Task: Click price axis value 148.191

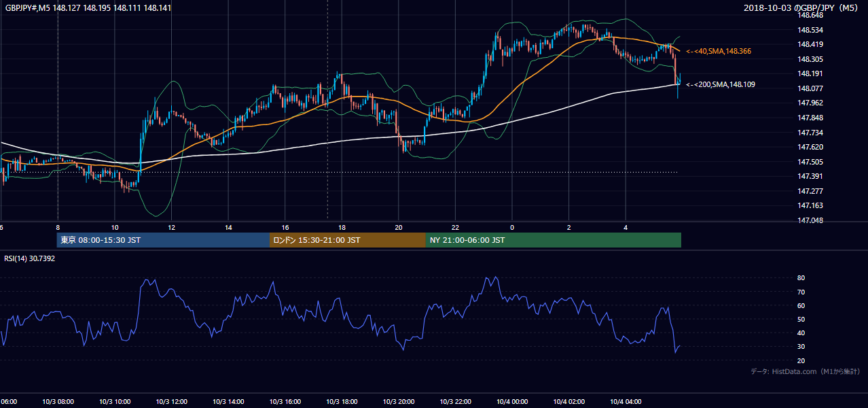Action: pyautogui.click(x=810, y=73)
